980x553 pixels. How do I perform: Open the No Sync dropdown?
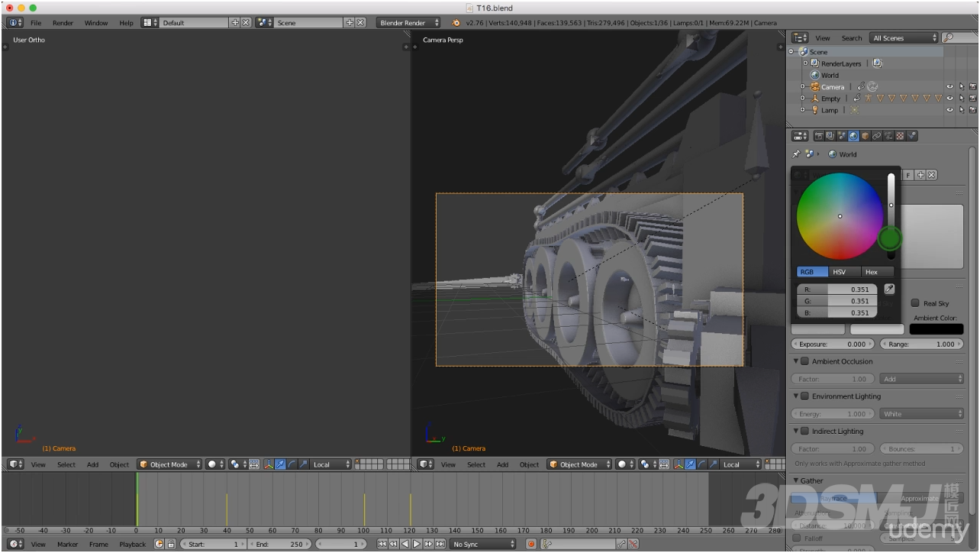(x=482, y=544)
